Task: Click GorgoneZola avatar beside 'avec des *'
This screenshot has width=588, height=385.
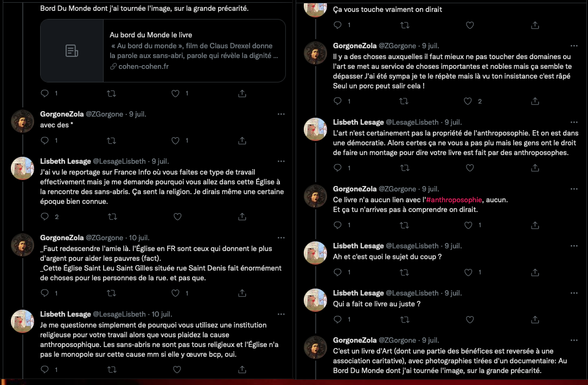Action: 23,121
